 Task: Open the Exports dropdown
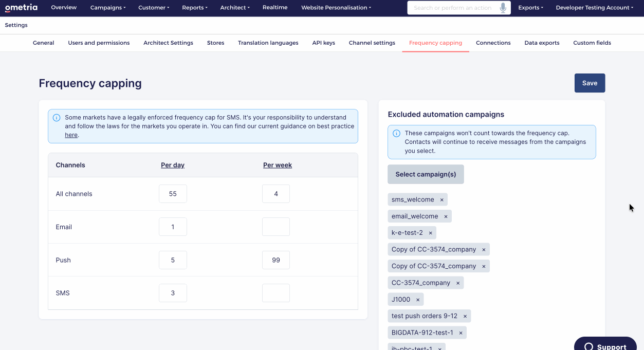[530, 8]
